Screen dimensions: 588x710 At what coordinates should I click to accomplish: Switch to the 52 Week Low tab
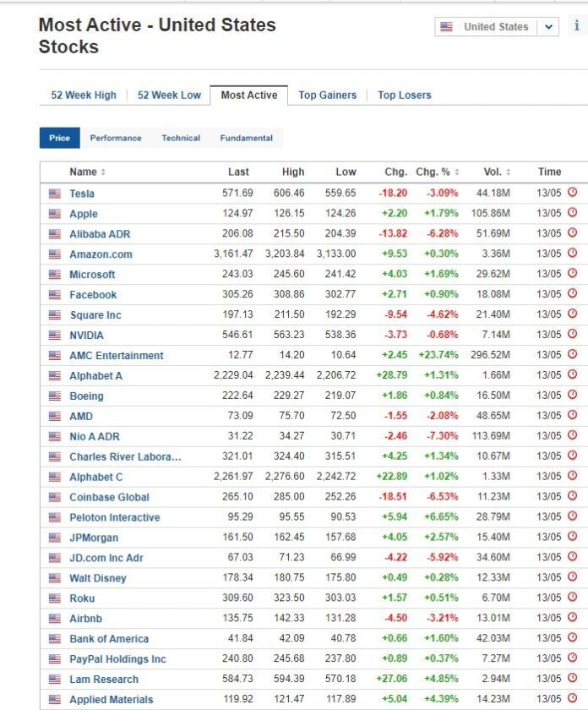pyautogui.click(x=169, y=95)
